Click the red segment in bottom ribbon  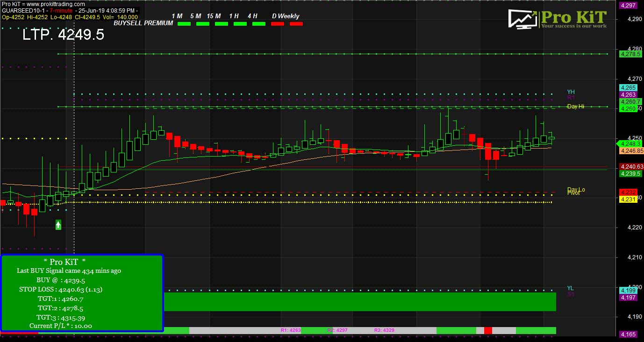tap(488, 330)
